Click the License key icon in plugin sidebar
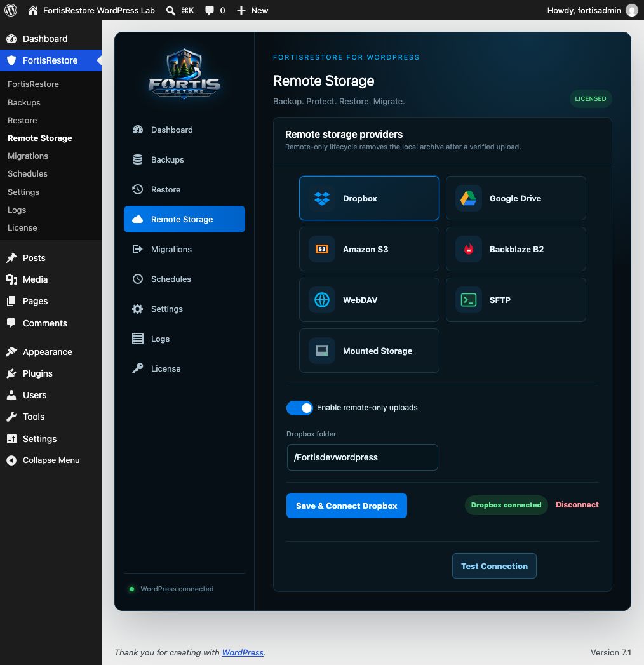 pyautogui.click(x=138, y=368)
